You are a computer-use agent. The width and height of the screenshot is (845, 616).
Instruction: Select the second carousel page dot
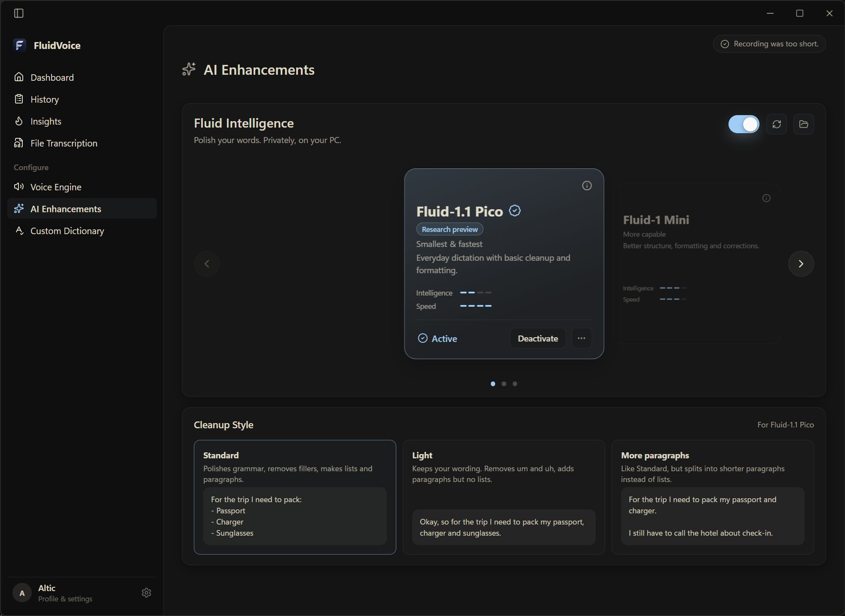point(504,384)
